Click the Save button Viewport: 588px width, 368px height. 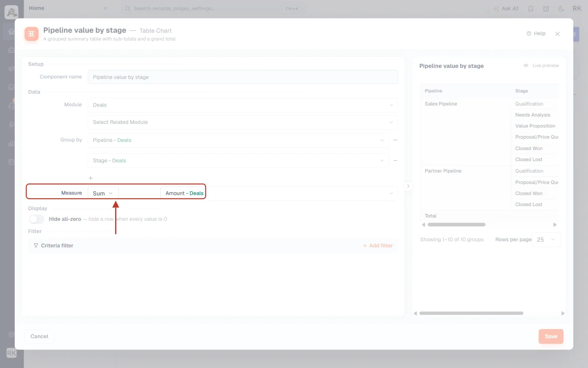point(551,337)
